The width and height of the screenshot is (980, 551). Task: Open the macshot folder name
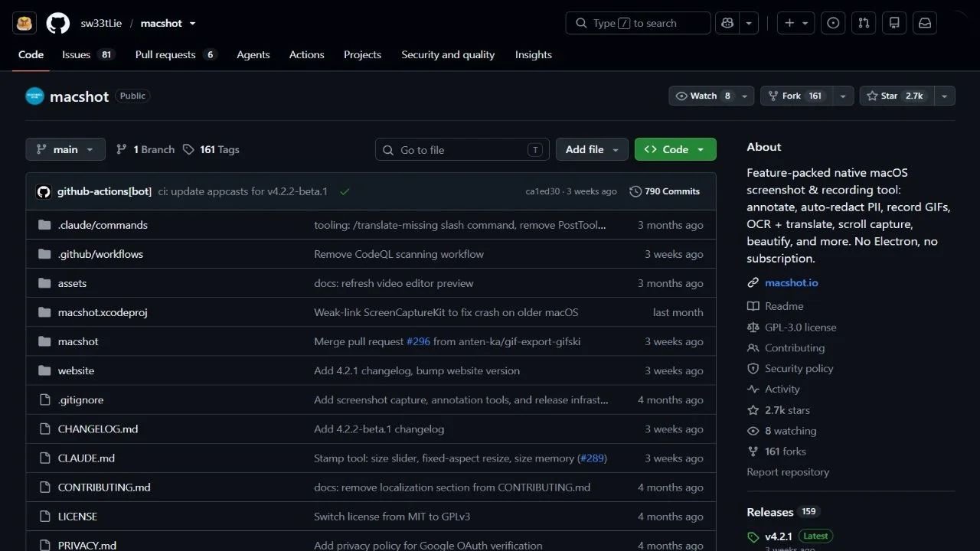[x=78, y=341]
